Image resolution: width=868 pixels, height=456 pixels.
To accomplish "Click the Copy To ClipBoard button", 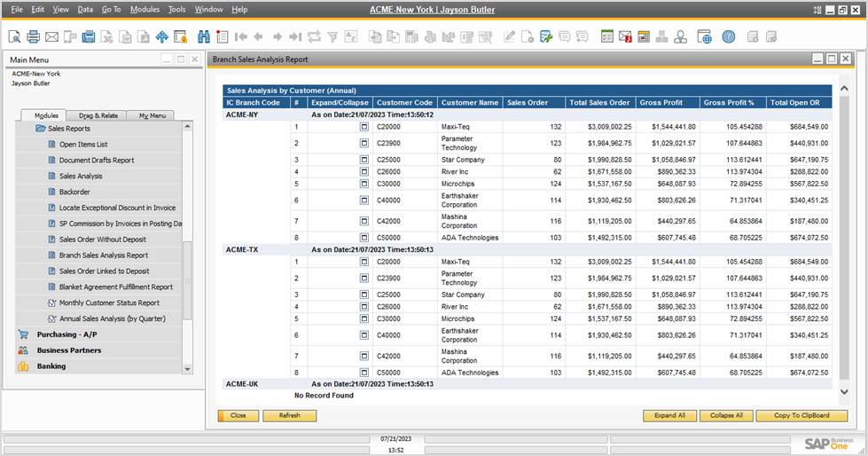I will tap(802, 415).
